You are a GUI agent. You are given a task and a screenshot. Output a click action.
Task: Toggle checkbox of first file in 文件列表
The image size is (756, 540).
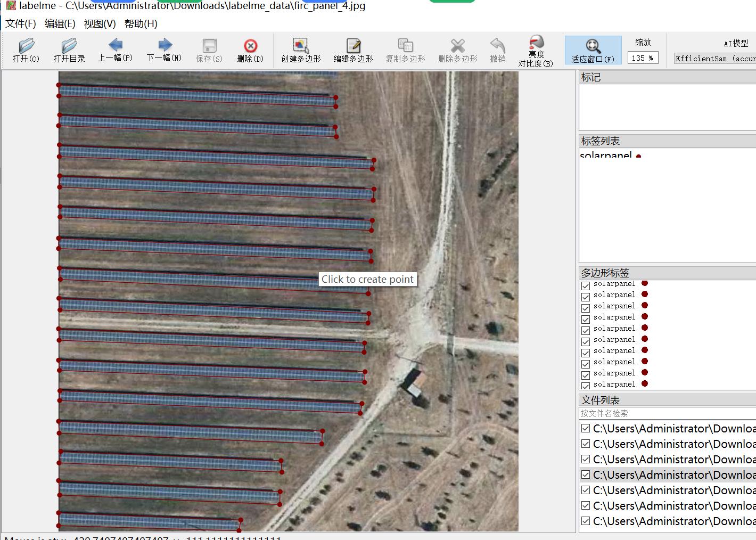pyautogui.click(x=586, y=429)
